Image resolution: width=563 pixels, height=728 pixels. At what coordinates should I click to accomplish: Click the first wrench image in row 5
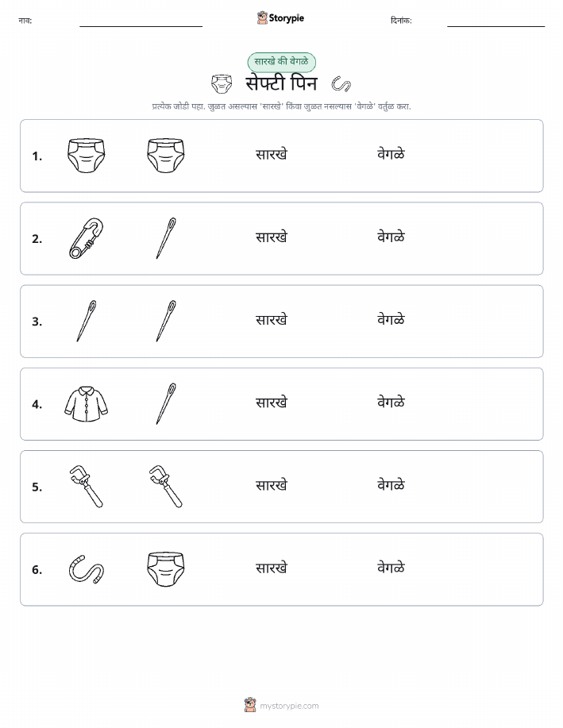point(87,487)
